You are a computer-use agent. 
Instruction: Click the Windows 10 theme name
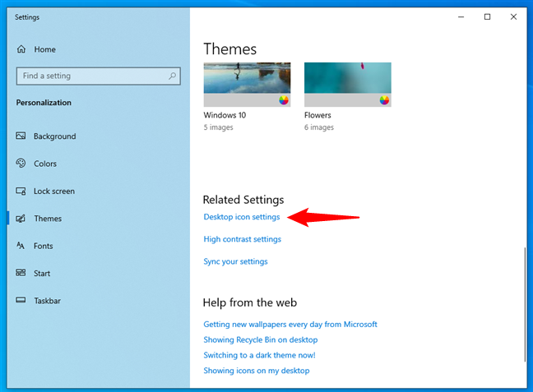(225, 115)
